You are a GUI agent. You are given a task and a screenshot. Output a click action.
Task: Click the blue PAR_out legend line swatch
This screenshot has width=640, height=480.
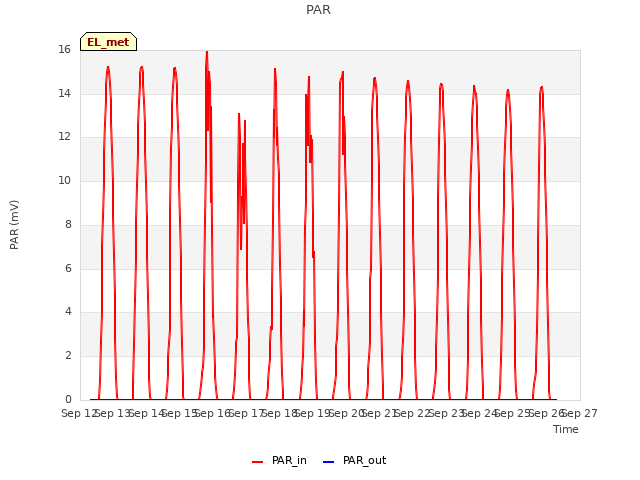(x=328, y=462)
